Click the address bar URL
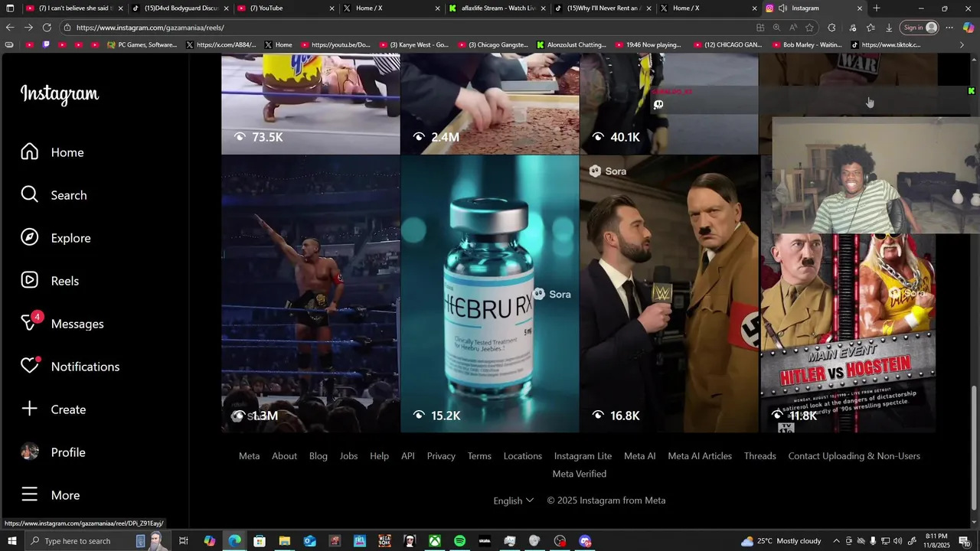The height and width of the screenshot is (551, 980). click(x=150, y=28)
